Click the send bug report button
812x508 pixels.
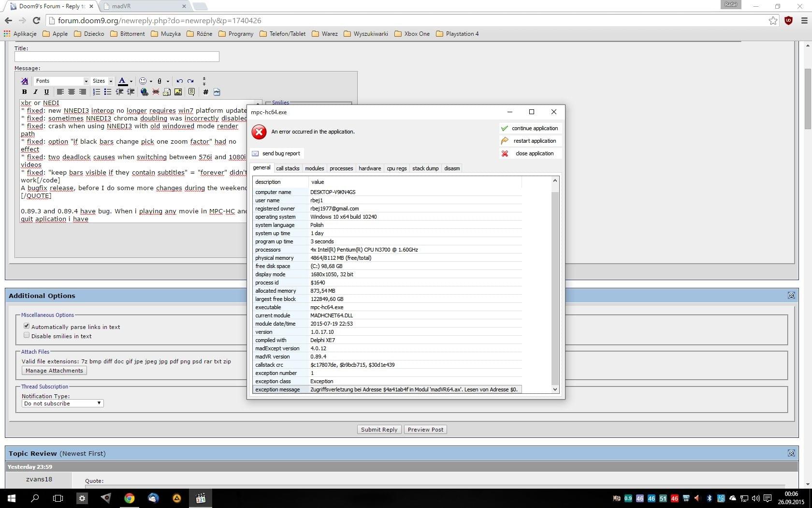tap(277, 153)
